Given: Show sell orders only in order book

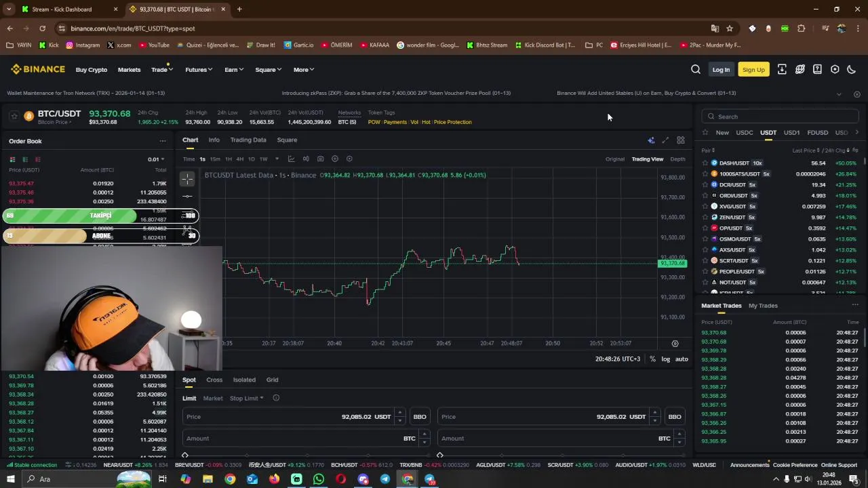Looking at the screenshot, I should coord(37,159).
